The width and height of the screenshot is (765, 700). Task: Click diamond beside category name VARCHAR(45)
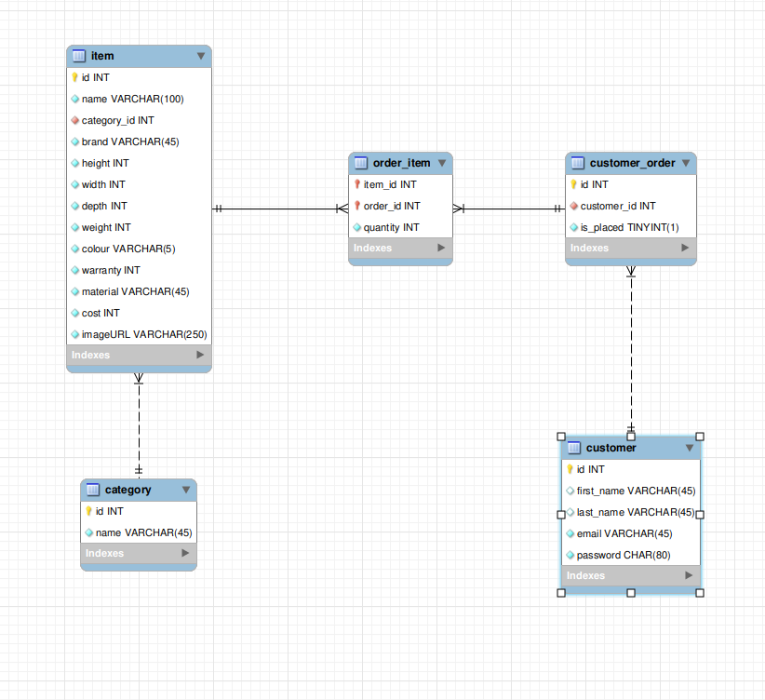[88, 532]
